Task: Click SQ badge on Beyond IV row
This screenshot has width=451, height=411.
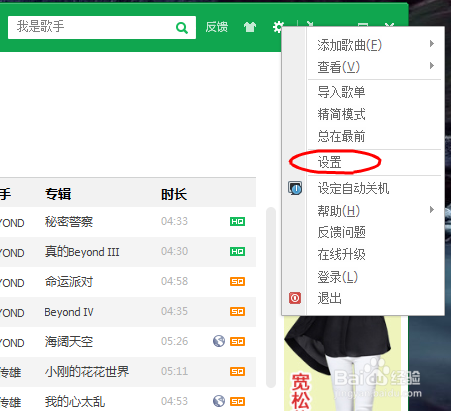Action: [x=237, y=311]
